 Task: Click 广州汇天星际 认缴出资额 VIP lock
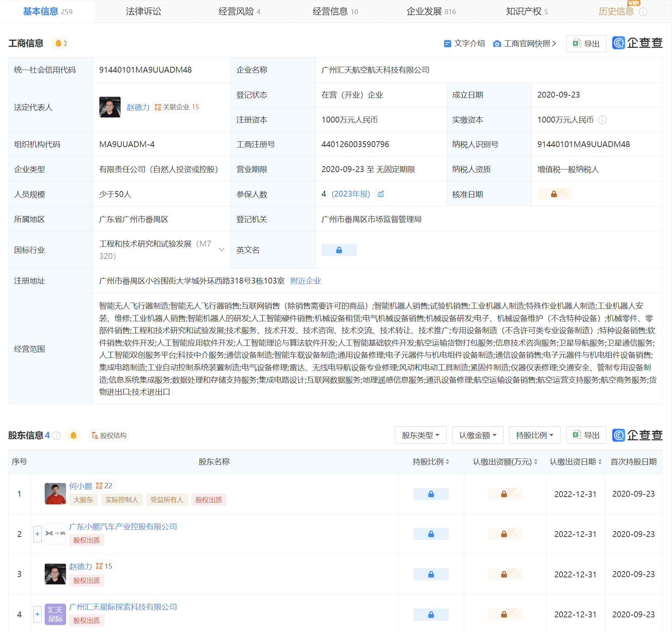pos(505,614)
